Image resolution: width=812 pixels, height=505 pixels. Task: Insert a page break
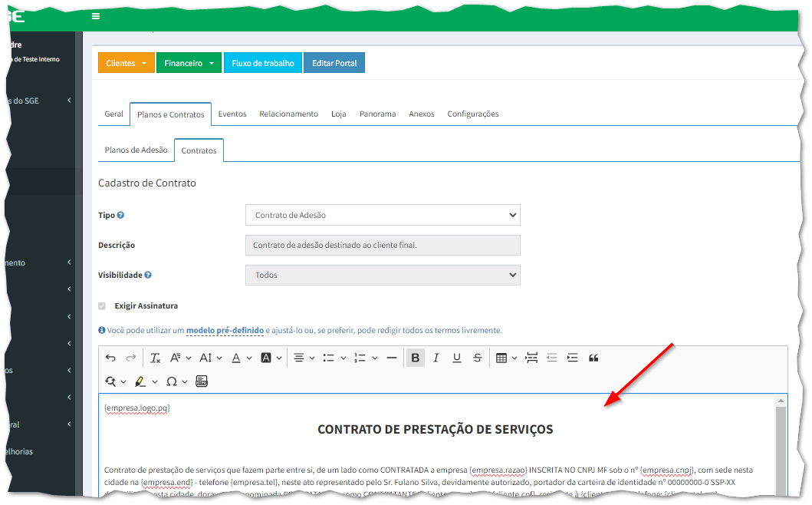click(x=531, y=358)
